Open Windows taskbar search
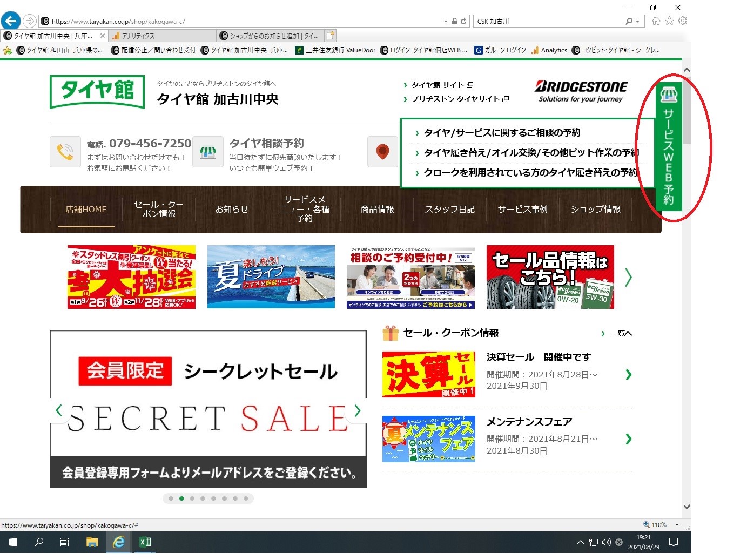Viewport: 747px width, 560px height. 39,542
